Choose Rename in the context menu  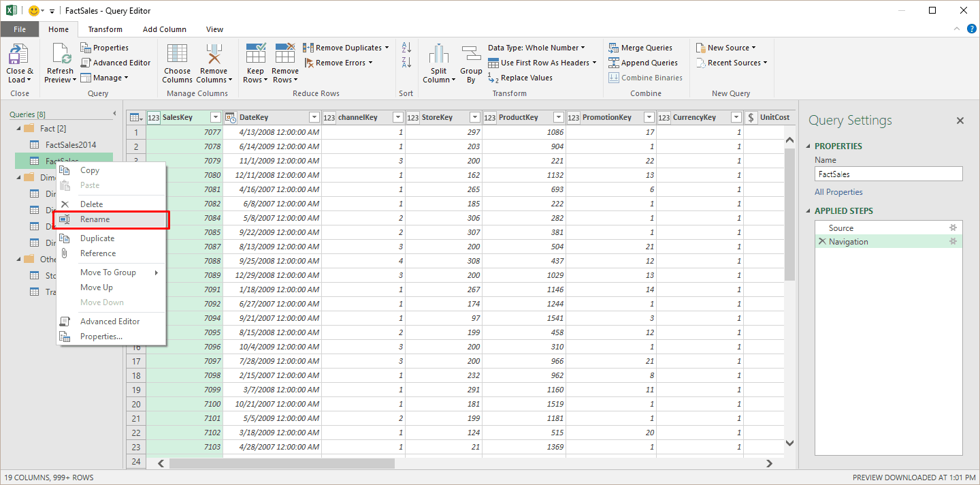coord(112,219)
